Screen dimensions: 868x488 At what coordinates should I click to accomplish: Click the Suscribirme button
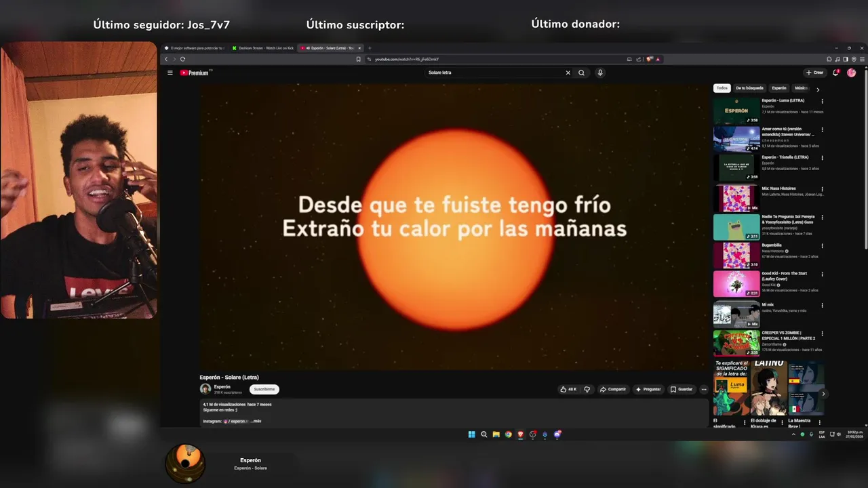264,389
